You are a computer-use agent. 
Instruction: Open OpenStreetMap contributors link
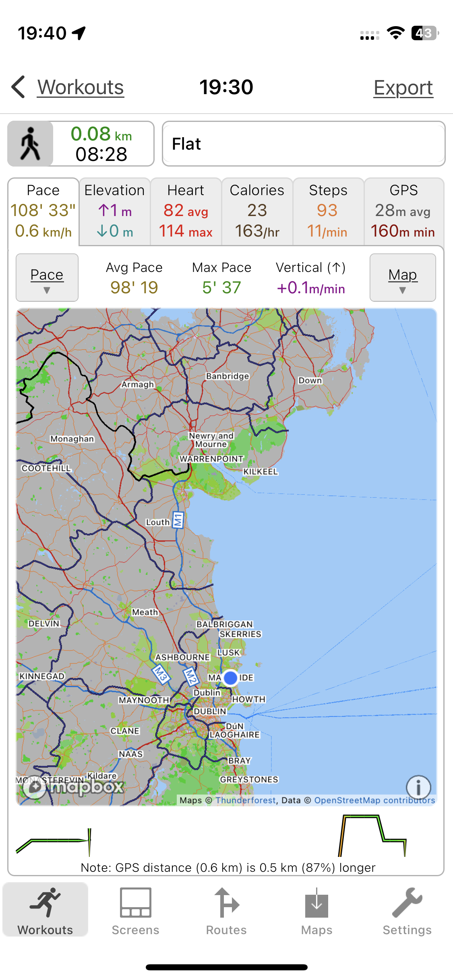tap(374, 800)
